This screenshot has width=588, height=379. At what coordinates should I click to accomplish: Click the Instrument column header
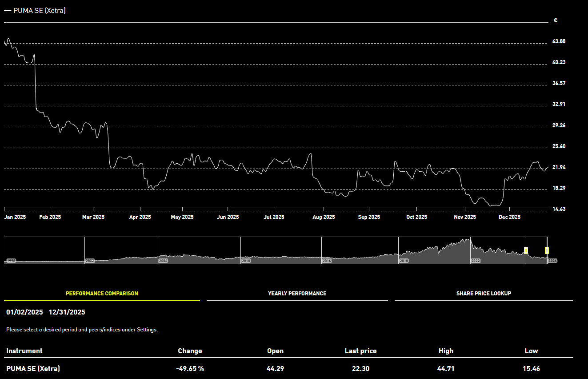24,351
